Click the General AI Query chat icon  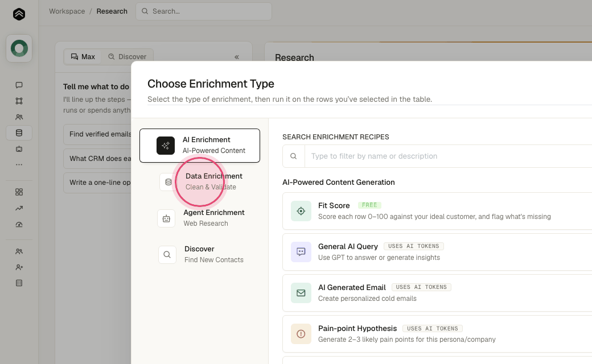301,252
